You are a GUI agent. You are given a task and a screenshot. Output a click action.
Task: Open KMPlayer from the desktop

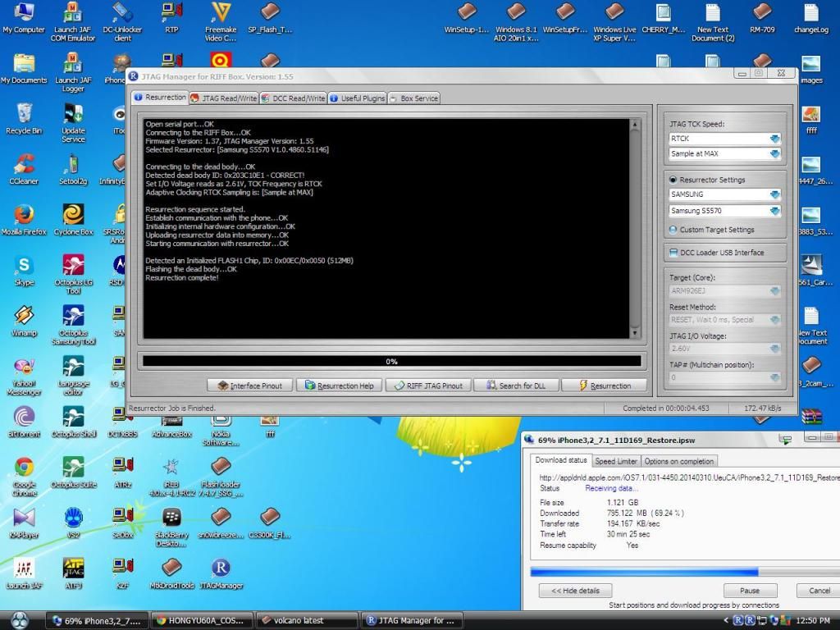pos(24,523)
